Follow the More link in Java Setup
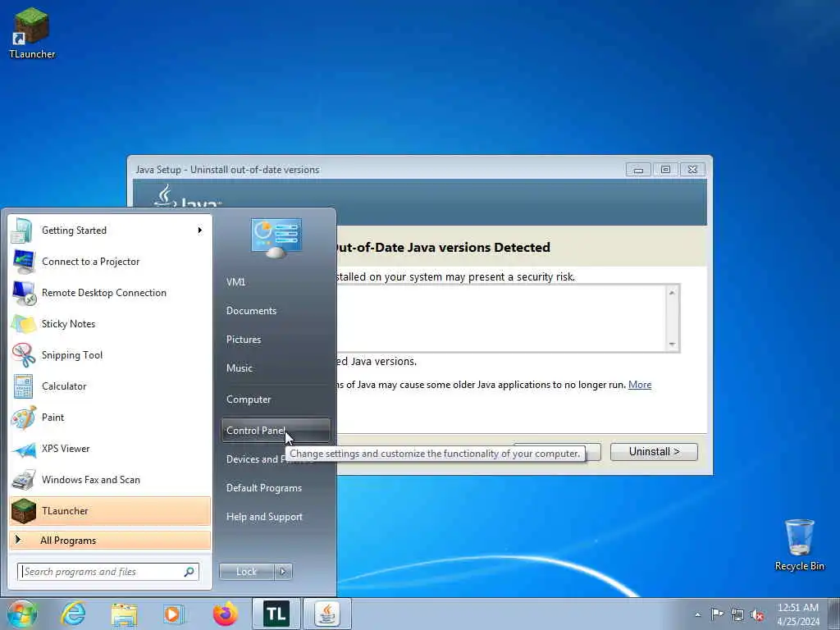Image resolution: width=840 pixels, height=630 pixels. tap(640, 385)
